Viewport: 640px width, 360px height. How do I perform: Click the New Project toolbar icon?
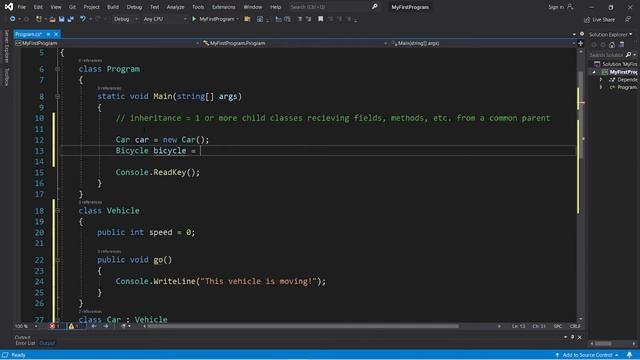39,19
